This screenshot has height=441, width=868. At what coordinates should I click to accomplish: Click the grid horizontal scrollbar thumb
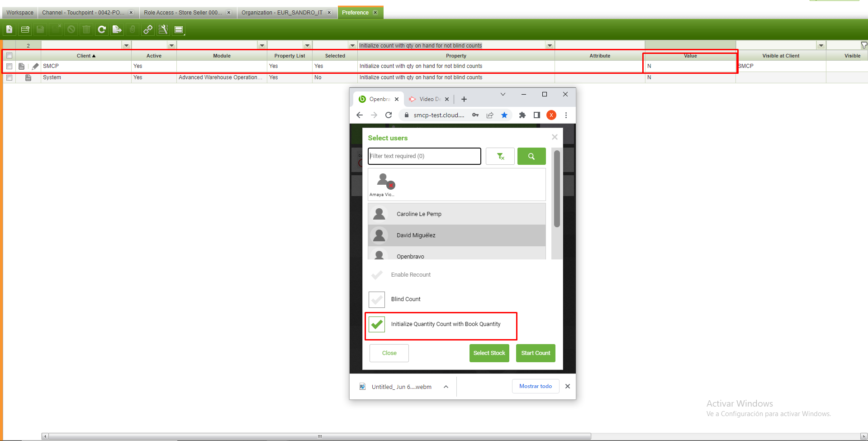pyautogui.click(x=320, y=436)
